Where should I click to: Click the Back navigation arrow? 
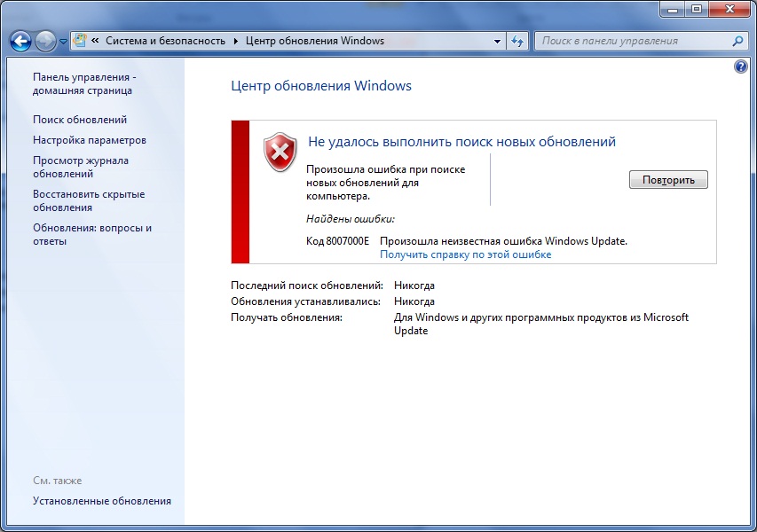(x=20, y=42)
